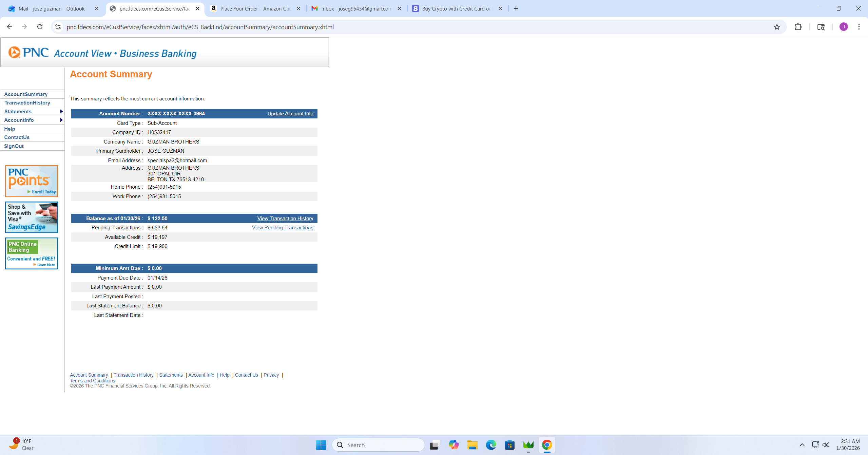Open Chrome three-dot menu
868x455 pixels.
(x=859, y=27)
